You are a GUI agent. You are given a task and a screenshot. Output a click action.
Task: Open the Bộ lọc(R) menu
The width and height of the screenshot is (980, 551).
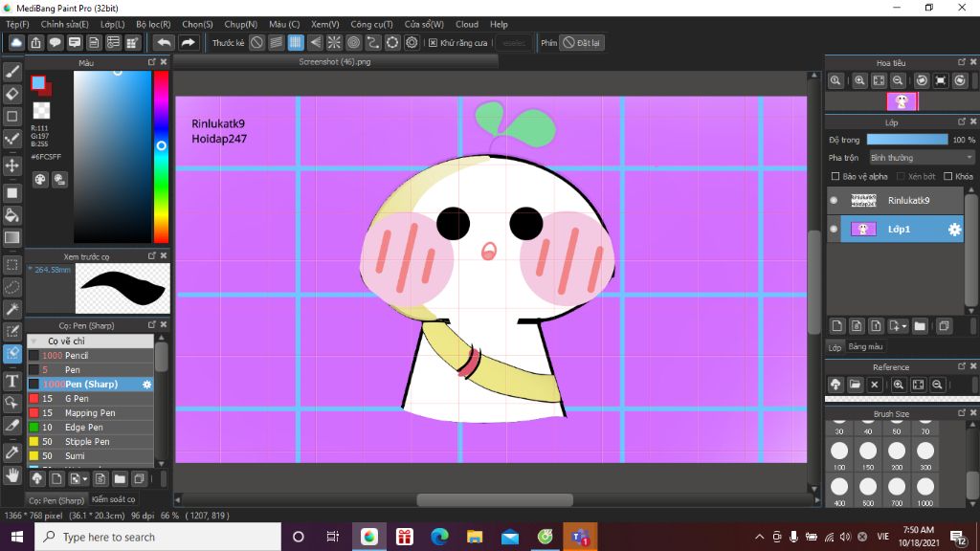pos(153,24)
